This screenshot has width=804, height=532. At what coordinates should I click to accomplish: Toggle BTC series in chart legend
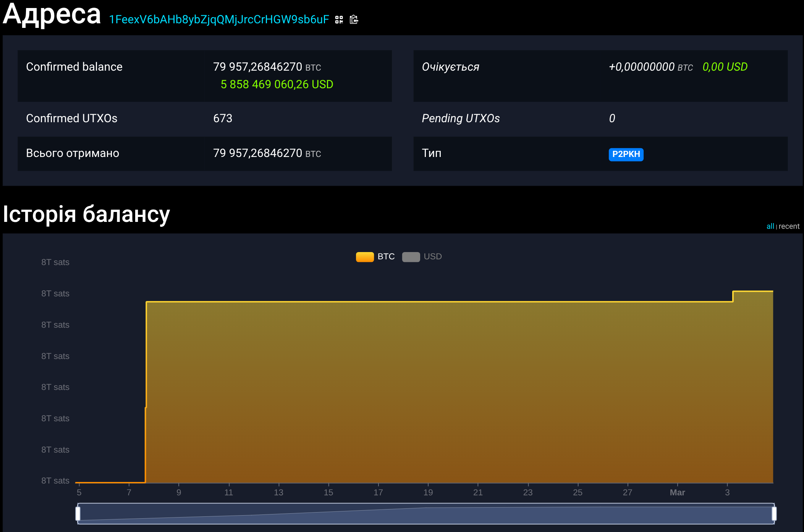click(x=386, y=257)
